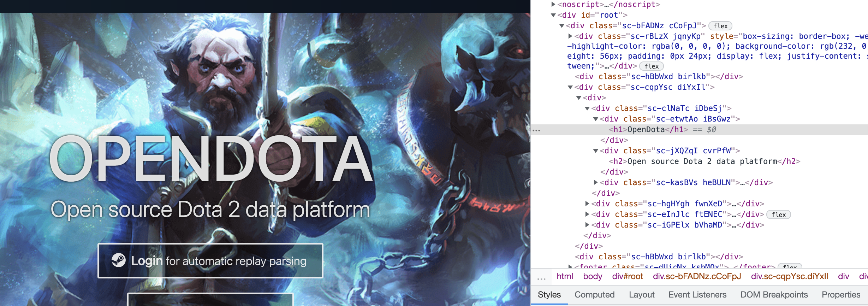This screenshot has height=306, width=868.
Task: Select div.sc-cqpYsc.diYxIl breadcrumb
Action: pos(789,276)
